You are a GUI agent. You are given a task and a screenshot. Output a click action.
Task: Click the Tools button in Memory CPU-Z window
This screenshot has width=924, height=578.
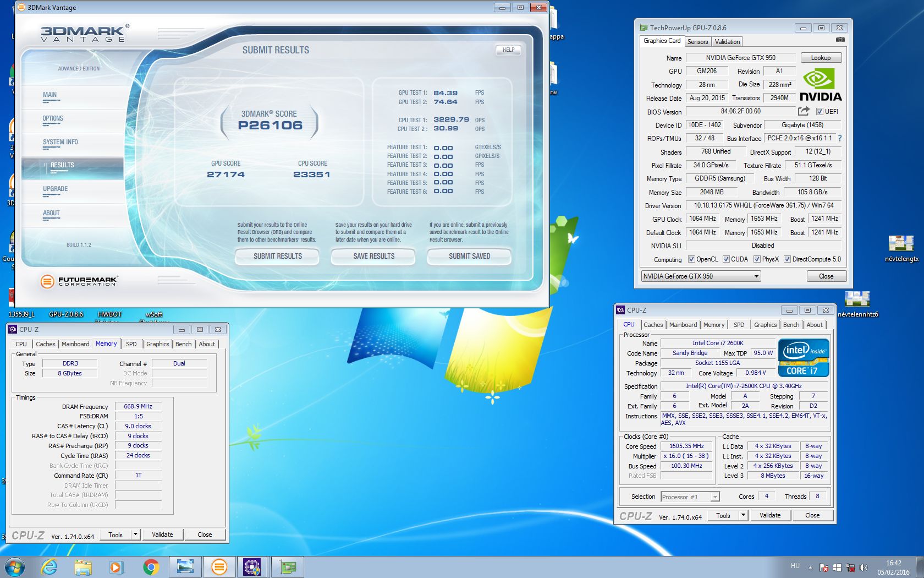click(x=116, y=535)
